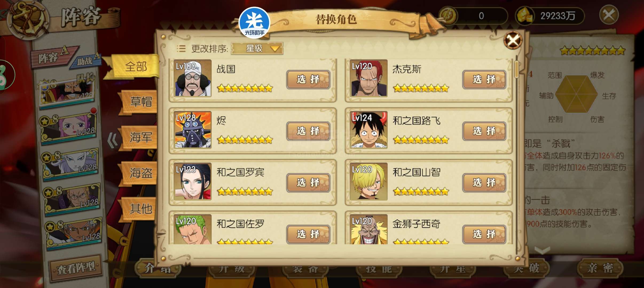Click the 烬 character portrait icon
Viewport: 644px width, 288px height.
[193, 130]
